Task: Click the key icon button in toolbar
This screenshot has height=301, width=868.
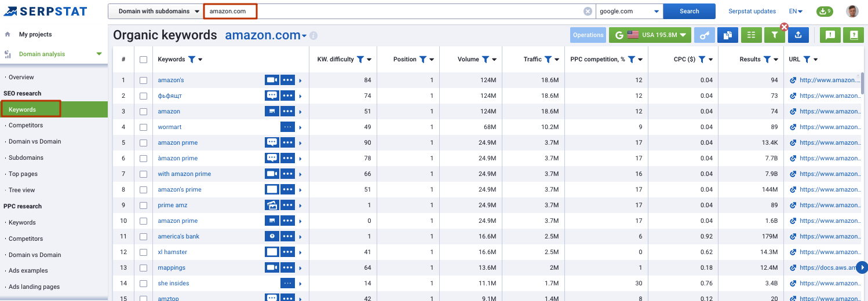Action: [x=704, y=35]
